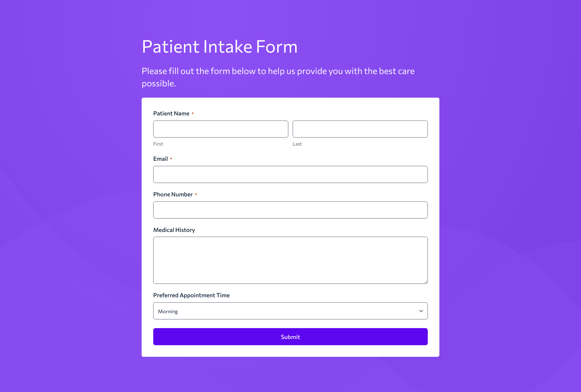This screenshot has width=581, height=392.
Task: Click the Last name input field
Action: tap(360, 129)
